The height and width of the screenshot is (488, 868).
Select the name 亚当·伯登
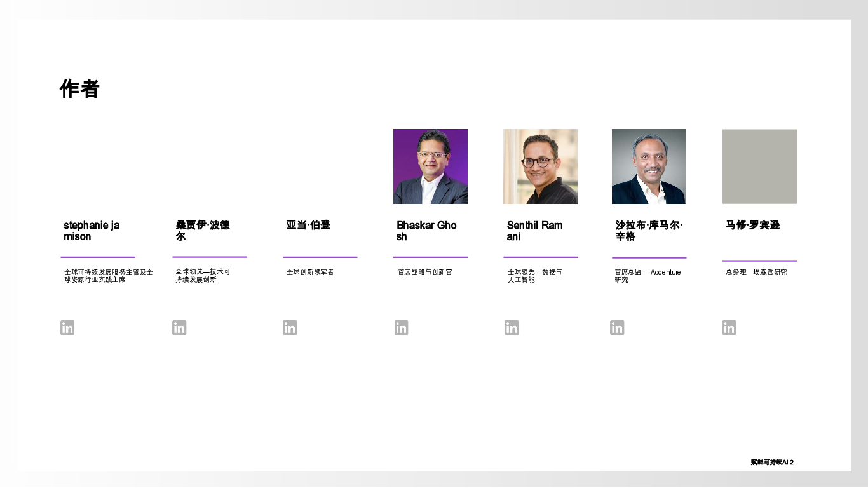pyautogui.click(x=308, y=225)
